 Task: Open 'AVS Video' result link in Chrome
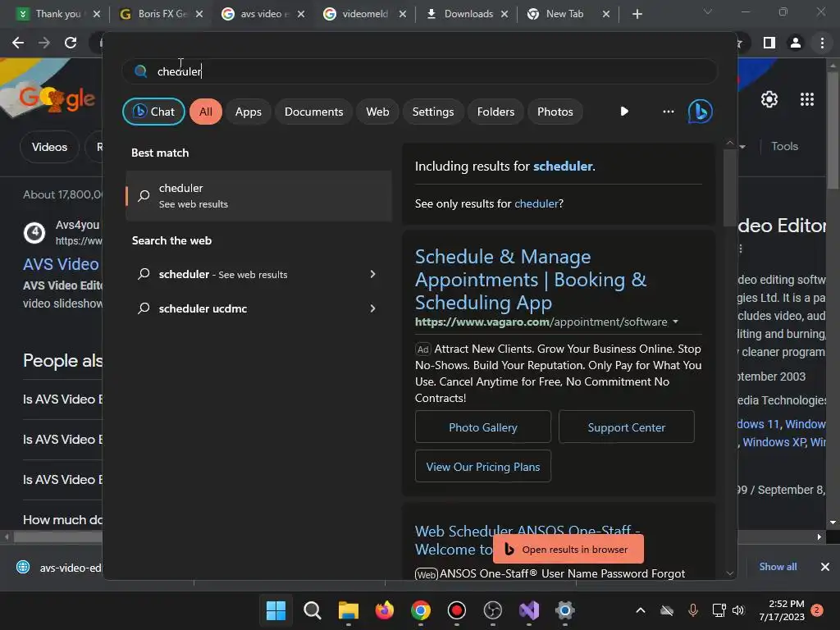coord(61,264)
